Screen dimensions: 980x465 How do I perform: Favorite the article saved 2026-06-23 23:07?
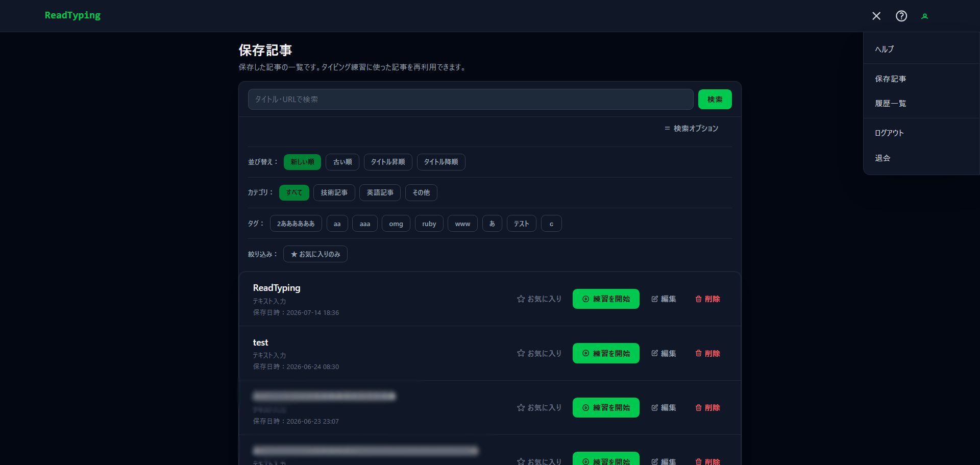click(x=539, y=408)
